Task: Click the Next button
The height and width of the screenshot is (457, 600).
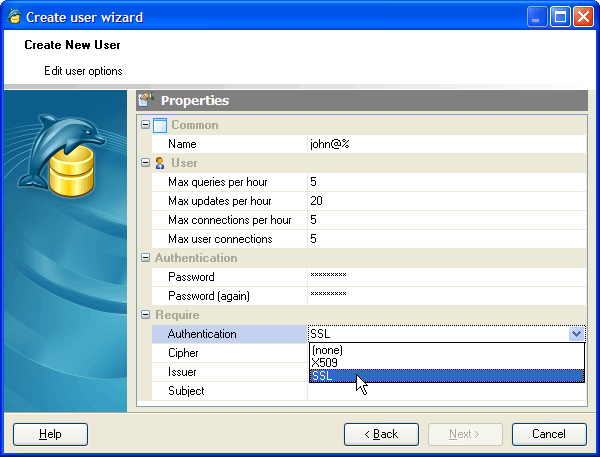Action: 465,434
